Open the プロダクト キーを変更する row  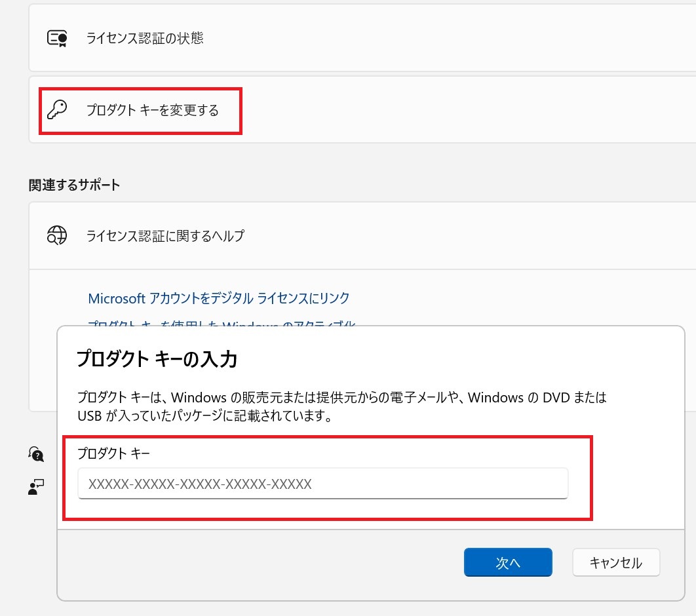point(152,110)
